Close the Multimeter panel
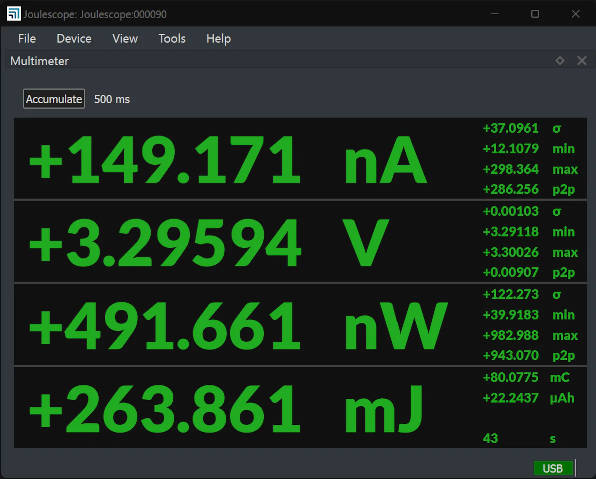Viewport: 596px width, 479px height. 582,60
